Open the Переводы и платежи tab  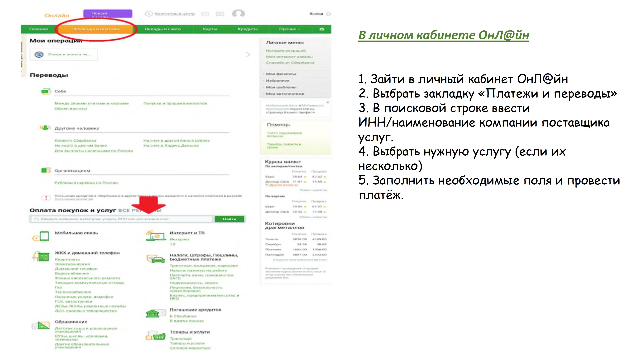click(95, 29)
